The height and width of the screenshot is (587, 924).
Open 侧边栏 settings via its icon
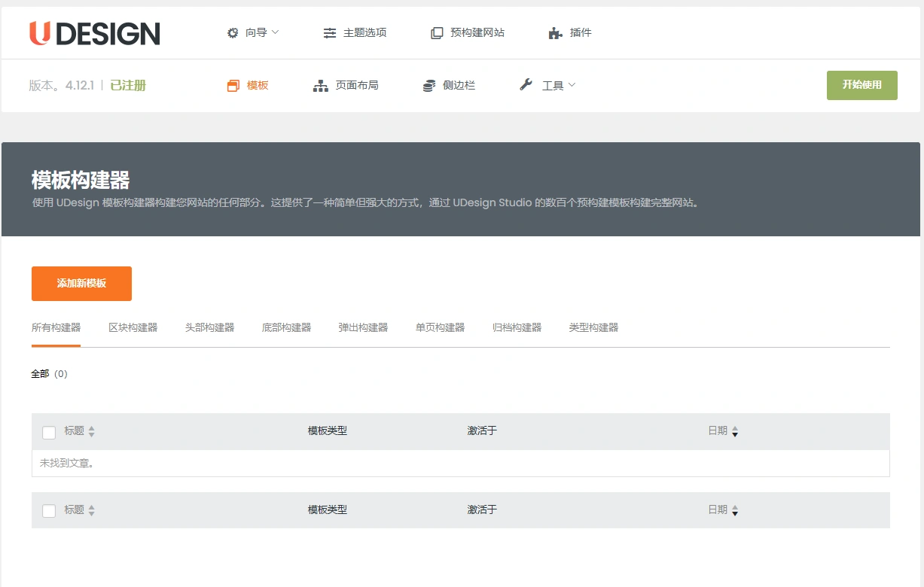pos(428,85)
